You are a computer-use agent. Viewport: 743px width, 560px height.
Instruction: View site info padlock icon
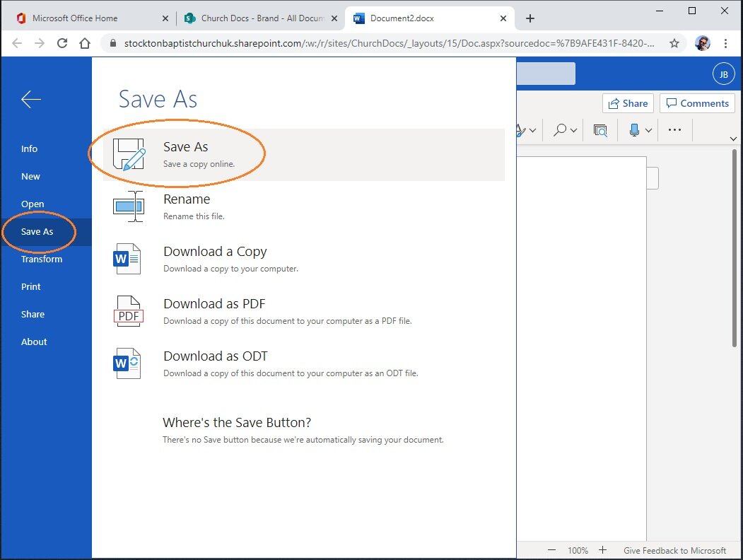(113, 43)
